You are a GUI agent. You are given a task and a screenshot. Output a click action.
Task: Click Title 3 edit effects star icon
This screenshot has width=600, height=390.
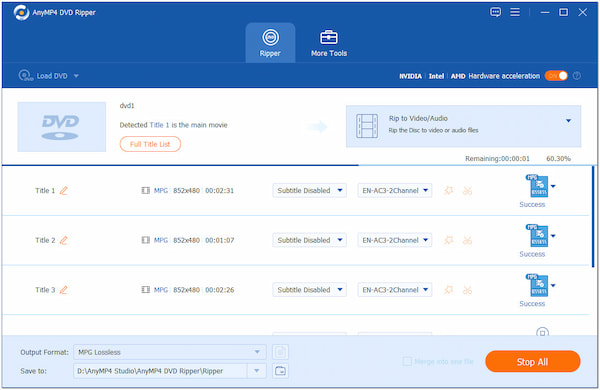pos(448,290)
